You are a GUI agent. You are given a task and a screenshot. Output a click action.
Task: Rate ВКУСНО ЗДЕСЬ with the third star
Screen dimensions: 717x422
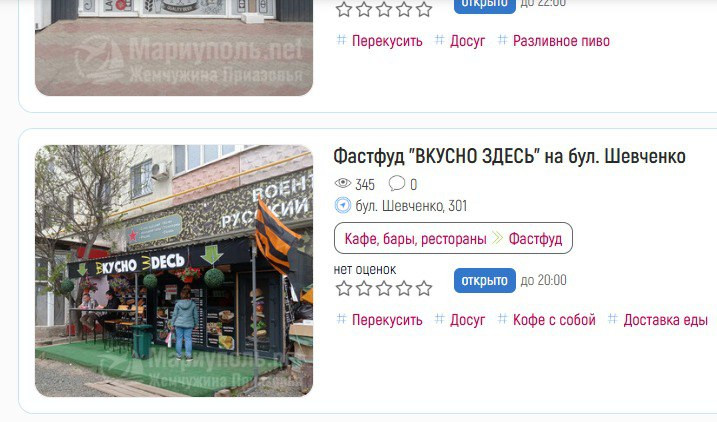tap(384, 288)
